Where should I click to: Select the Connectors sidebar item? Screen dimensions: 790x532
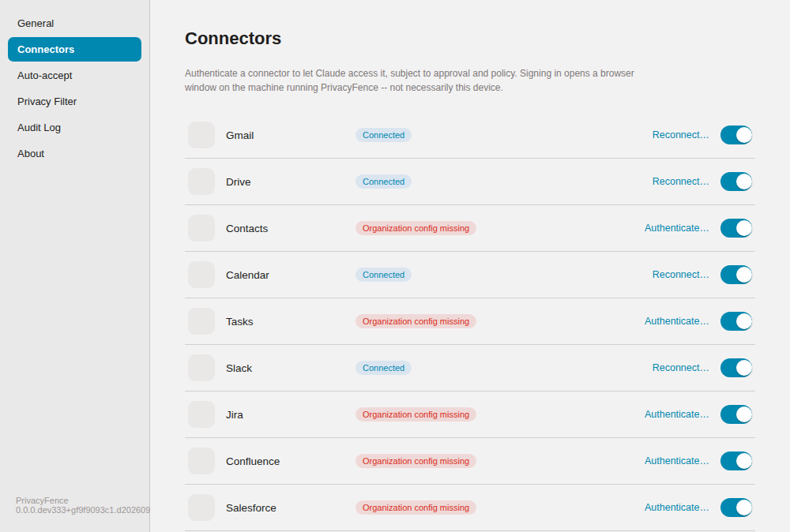pyautogui.click(x=74, y=49)
